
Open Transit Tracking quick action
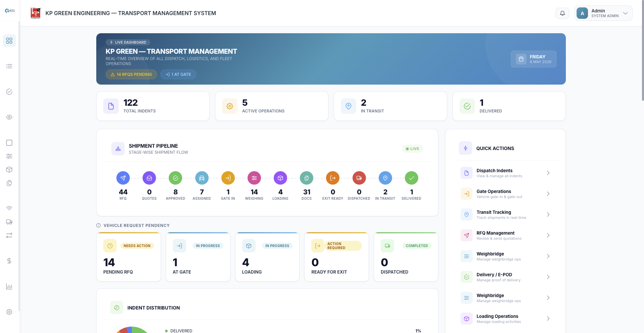pyautogui.click(x=505, y=215)
